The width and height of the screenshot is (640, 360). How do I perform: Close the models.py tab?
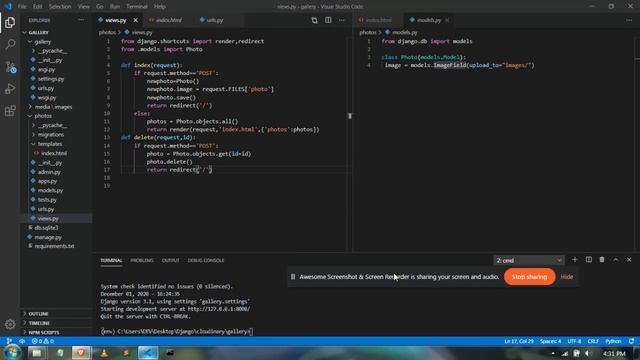tap(447, 20)
